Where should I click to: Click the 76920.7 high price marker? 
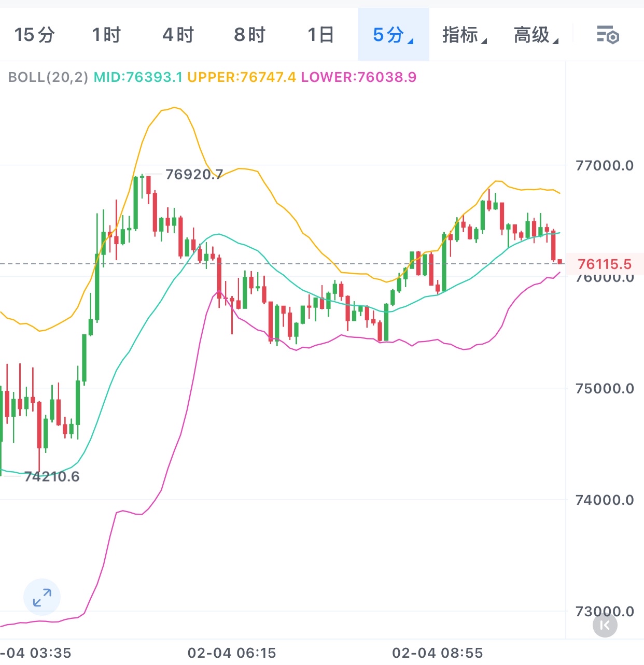pos(194,175)
